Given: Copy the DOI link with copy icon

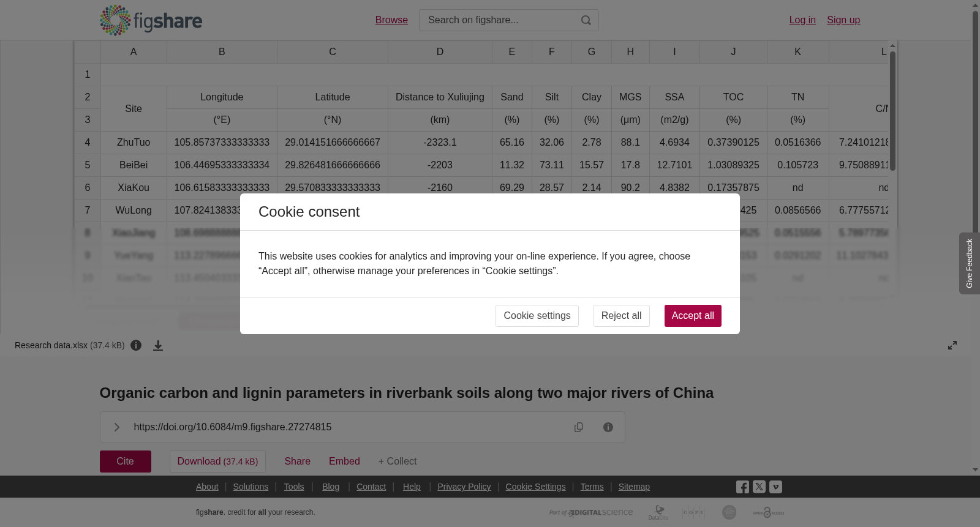Looking at the screenshot, I should [579, 427].
